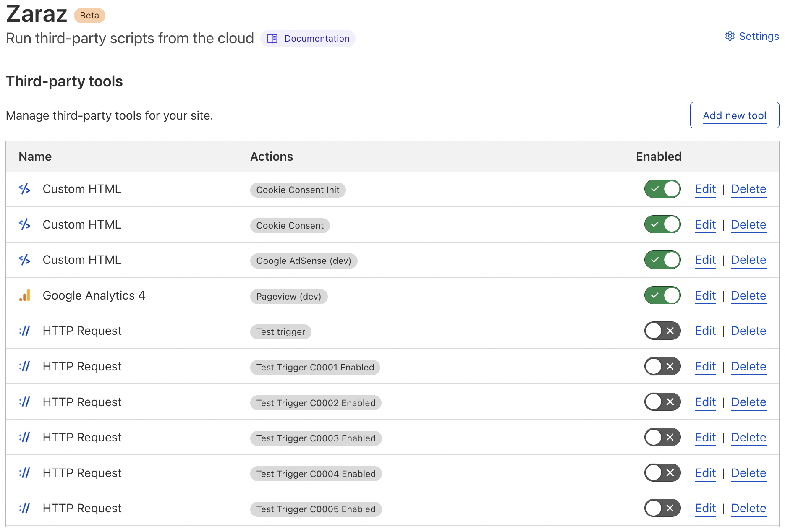Click the HTTP Request icon beside Test trigger

[24, 331]
